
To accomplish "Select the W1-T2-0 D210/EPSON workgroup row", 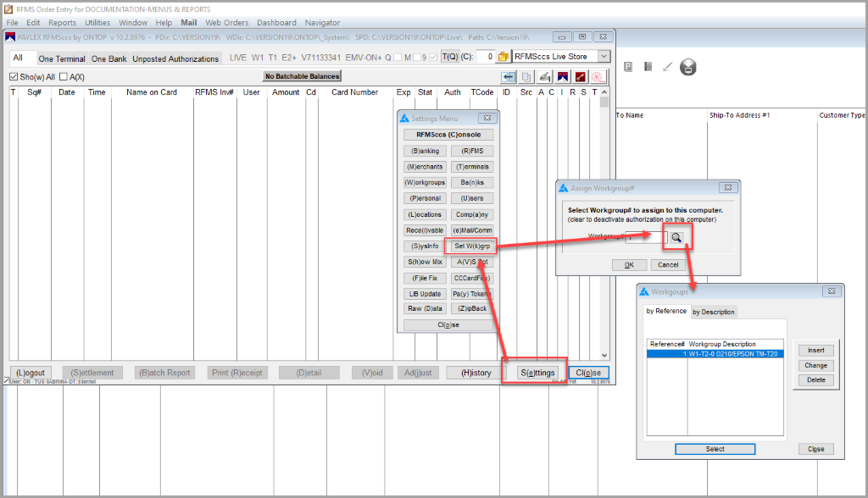I will coord(715,354).
